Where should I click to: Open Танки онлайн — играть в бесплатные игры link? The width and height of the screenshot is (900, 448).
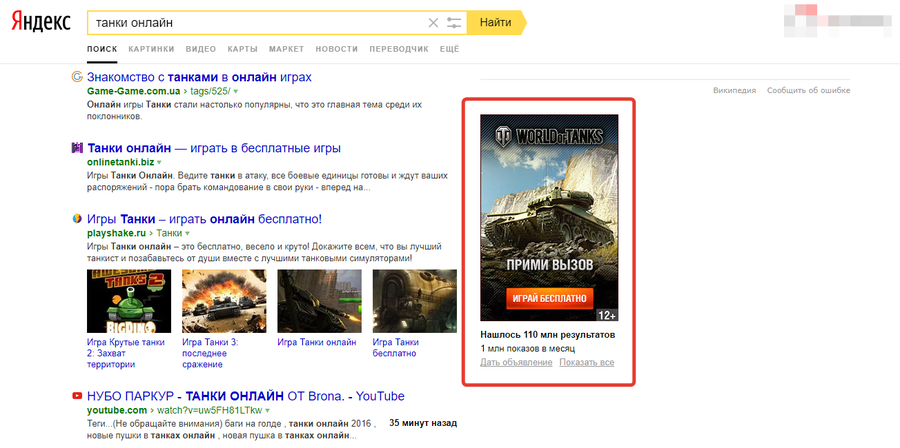click(x=214, y=148)
